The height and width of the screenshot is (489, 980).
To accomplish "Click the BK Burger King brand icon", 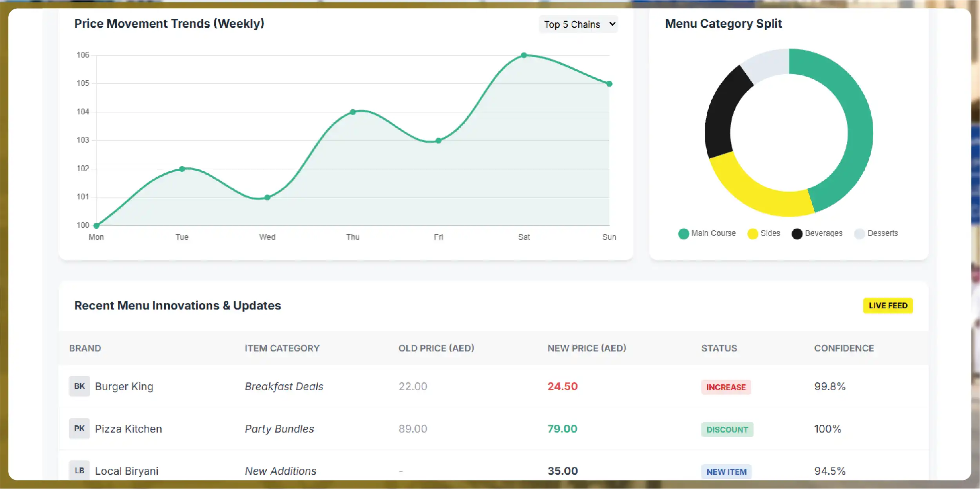I will pos(79,386).
